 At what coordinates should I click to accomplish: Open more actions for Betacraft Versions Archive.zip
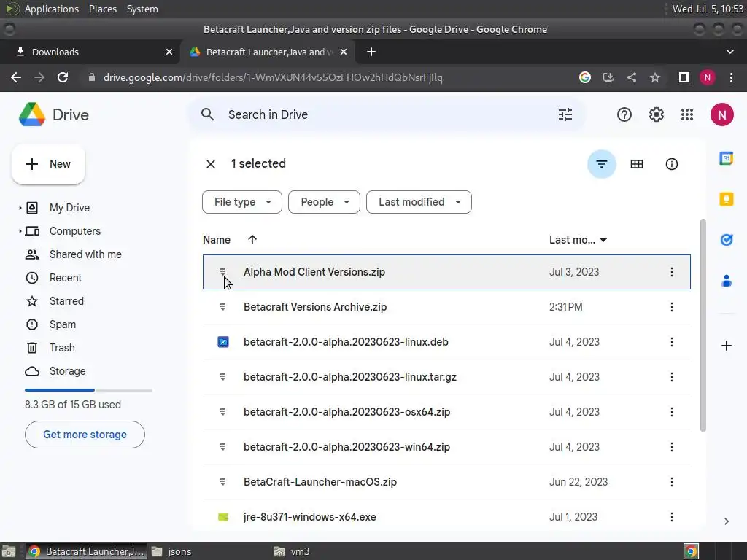point(671,307)
